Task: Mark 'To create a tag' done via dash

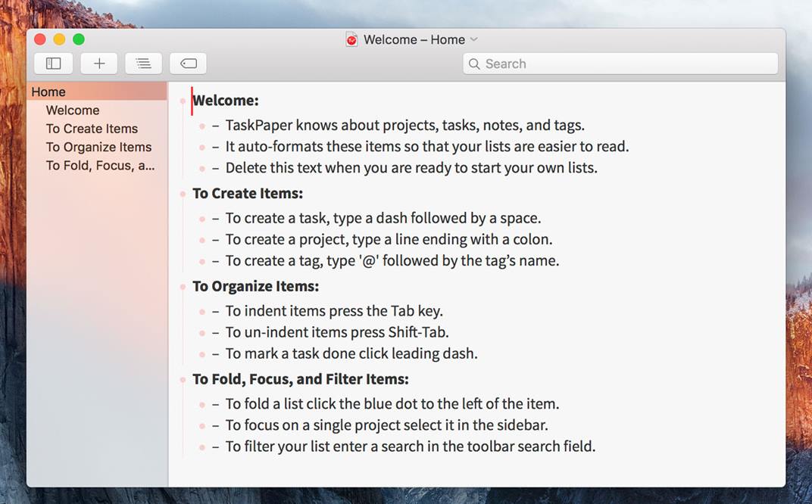Action: pyautogui.click(x=215, y=261)
